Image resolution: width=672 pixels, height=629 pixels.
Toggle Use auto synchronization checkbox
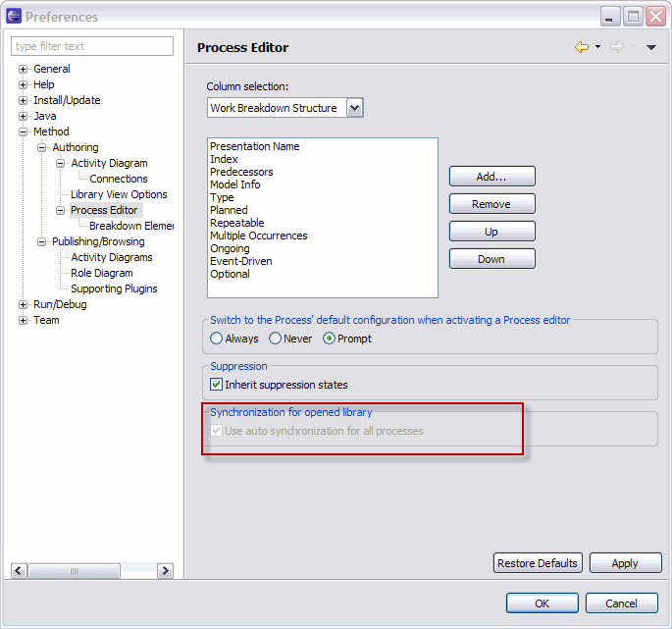tap(217, 431)
